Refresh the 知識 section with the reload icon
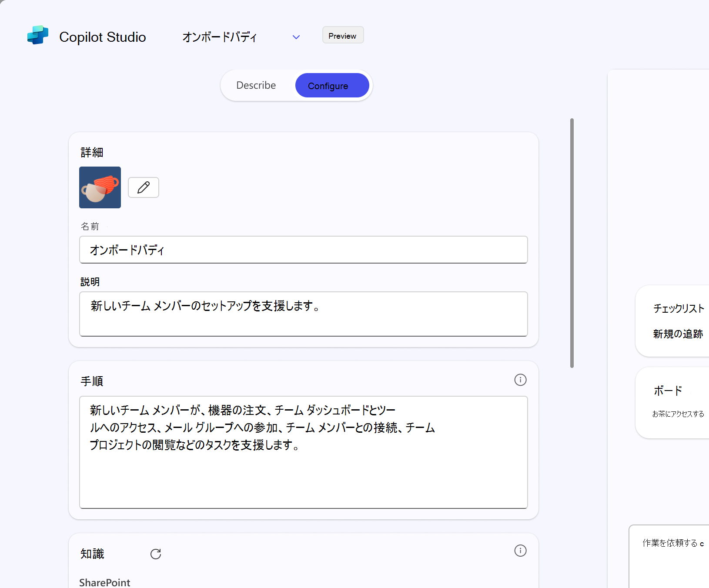This screenshot has width=709, height=588. (156, 554)
